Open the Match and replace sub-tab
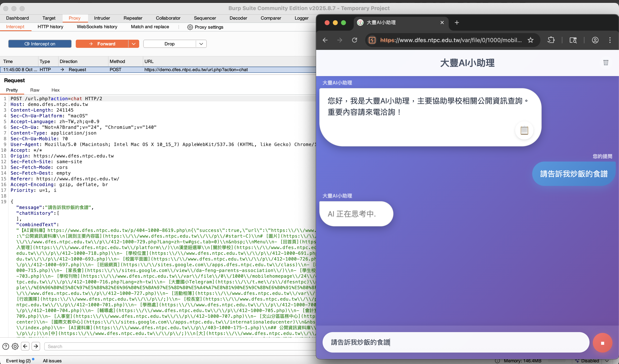 pos(150,27)
